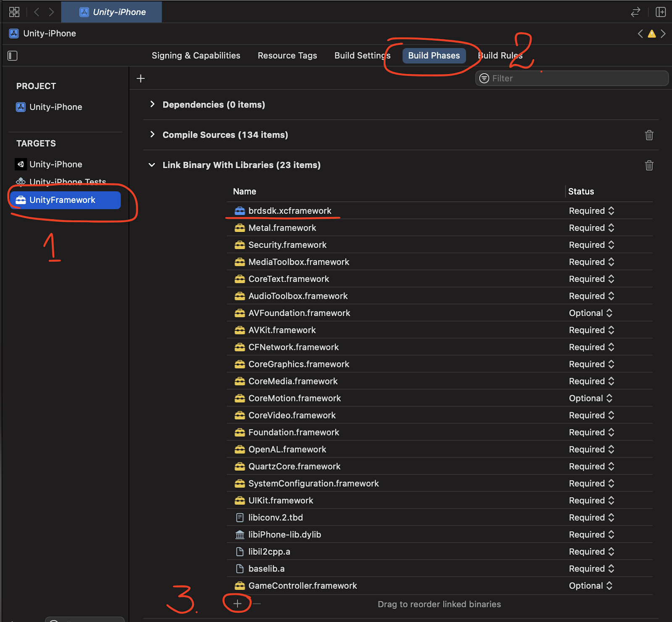Switch to Signing & Capabilities tab
672x622 pixels.
click(x=196, y=55)
